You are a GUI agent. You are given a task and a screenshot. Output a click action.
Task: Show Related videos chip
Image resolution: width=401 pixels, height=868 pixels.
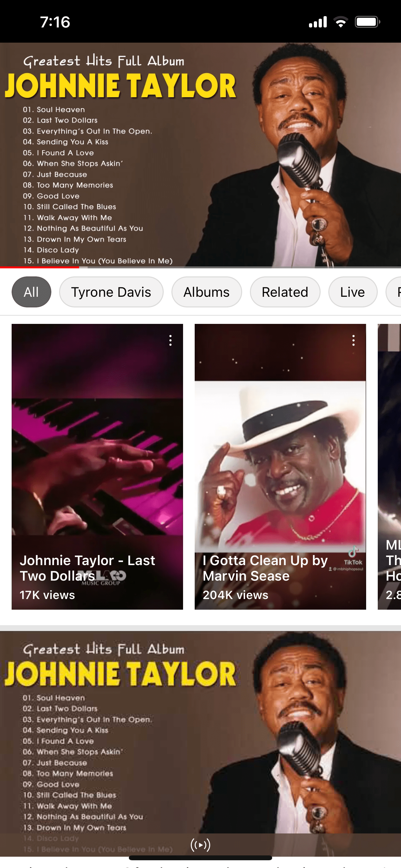click(285, 292)
